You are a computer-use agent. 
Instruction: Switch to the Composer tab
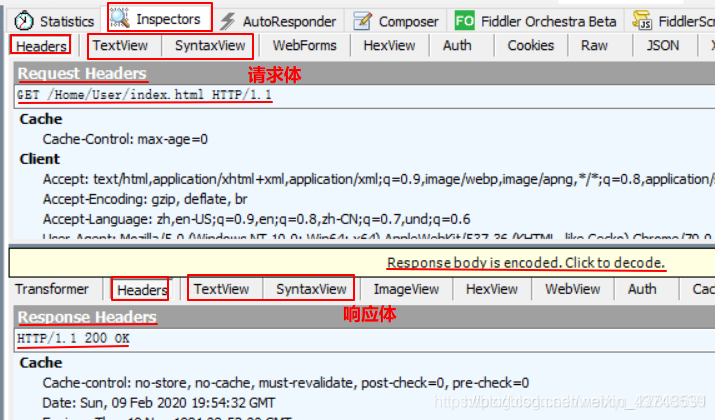click(396, 21)
